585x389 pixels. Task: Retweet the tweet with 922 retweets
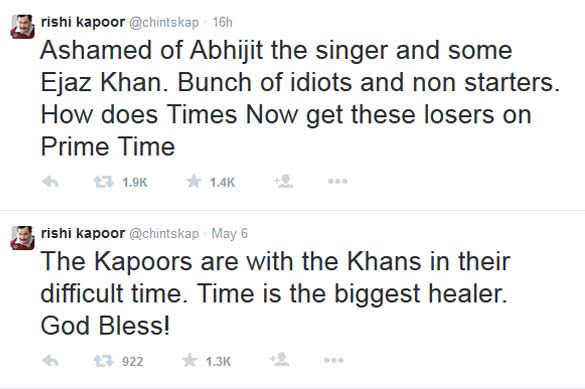pos(103,361)
